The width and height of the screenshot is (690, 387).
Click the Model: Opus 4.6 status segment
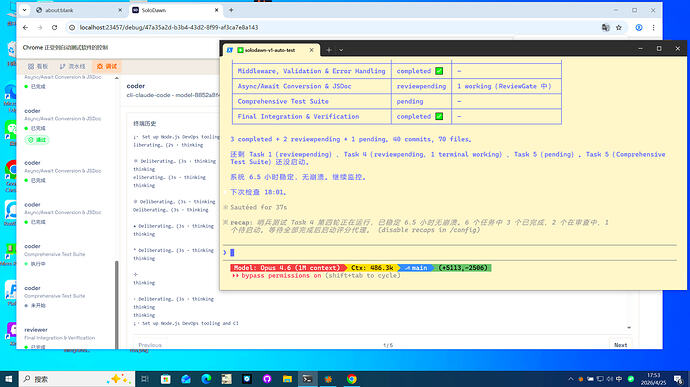(287, 268)
